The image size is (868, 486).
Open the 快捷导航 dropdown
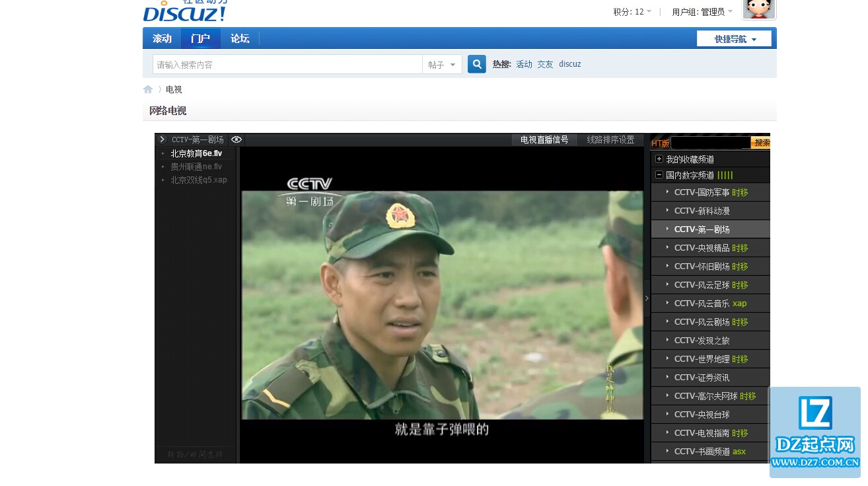[734, 39]
